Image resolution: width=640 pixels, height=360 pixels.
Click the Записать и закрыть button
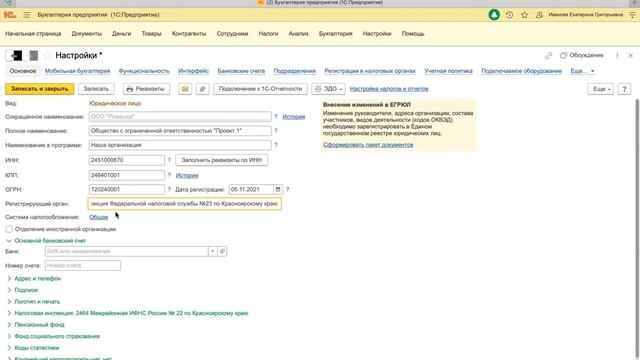[x=40, y=89]
